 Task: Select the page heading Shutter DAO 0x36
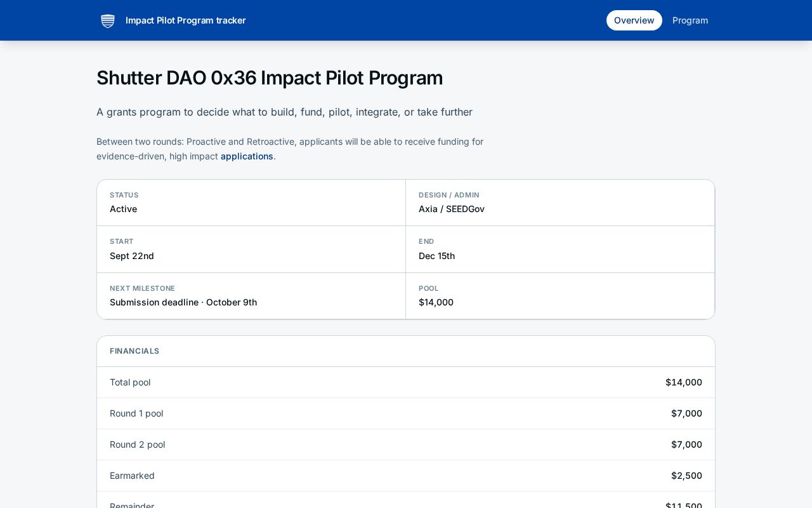click(270, 77)
